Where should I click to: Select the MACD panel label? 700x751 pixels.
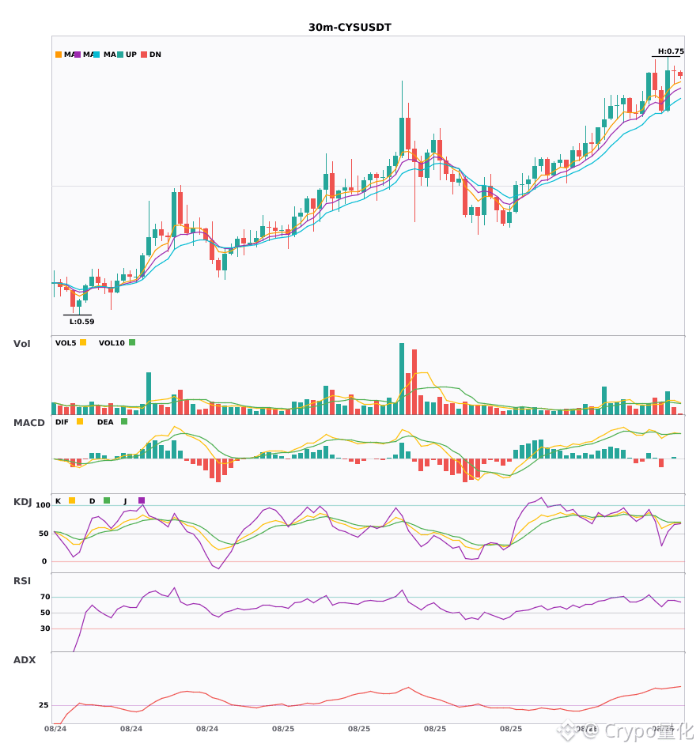pyautogui.click(x=29, y=422)
